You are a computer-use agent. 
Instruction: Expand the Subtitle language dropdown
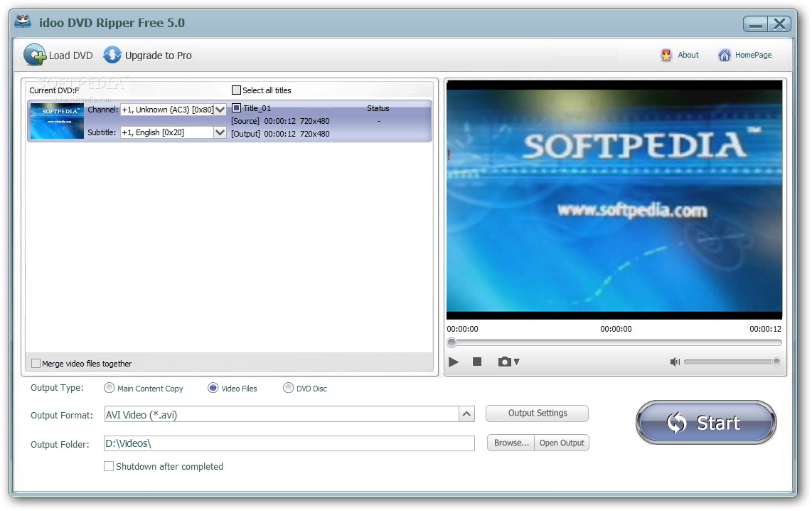tap(220, 132)
